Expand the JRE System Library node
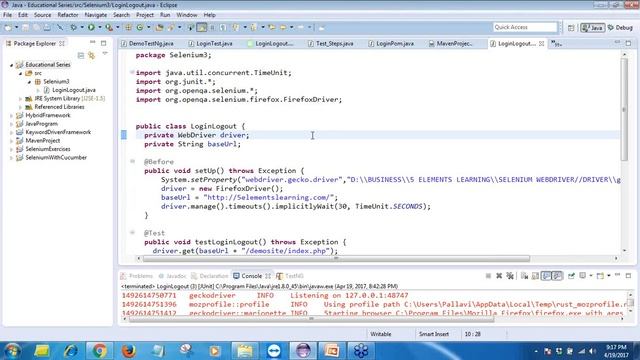Screen dimensions: 640x360 [x=20, y=99]
